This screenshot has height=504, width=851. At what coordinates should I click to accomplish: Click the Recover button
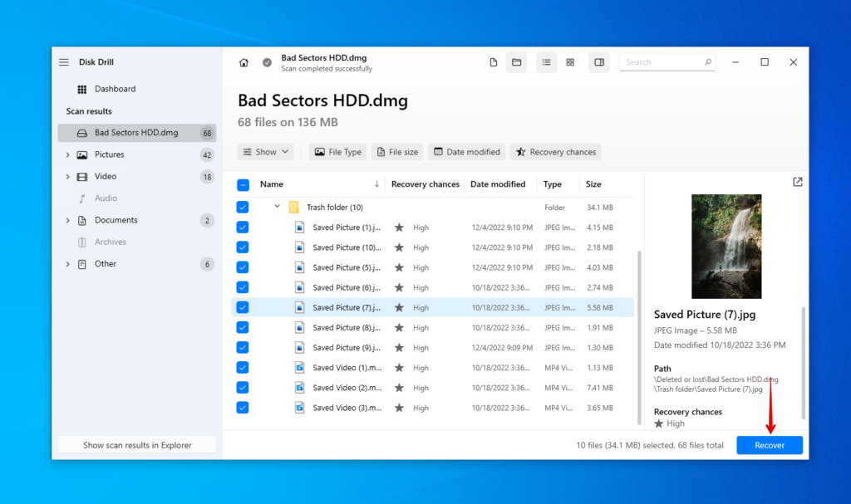point(769,445)
